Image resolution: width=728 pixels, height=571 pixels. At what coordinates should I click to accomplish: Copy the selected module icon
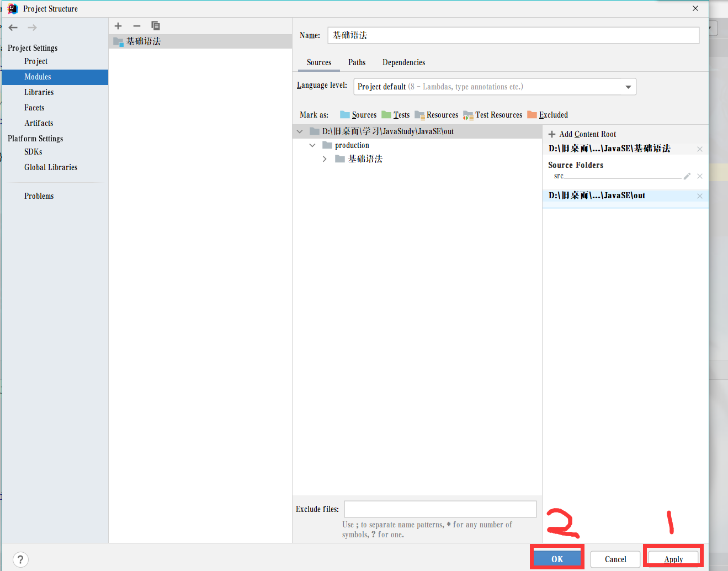156,26
